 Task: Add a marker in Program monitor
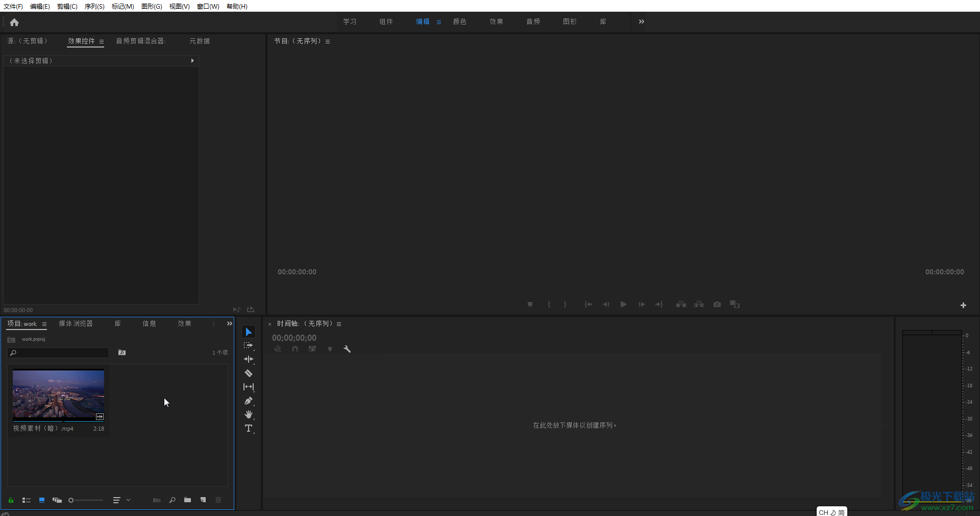pos(530,304)
